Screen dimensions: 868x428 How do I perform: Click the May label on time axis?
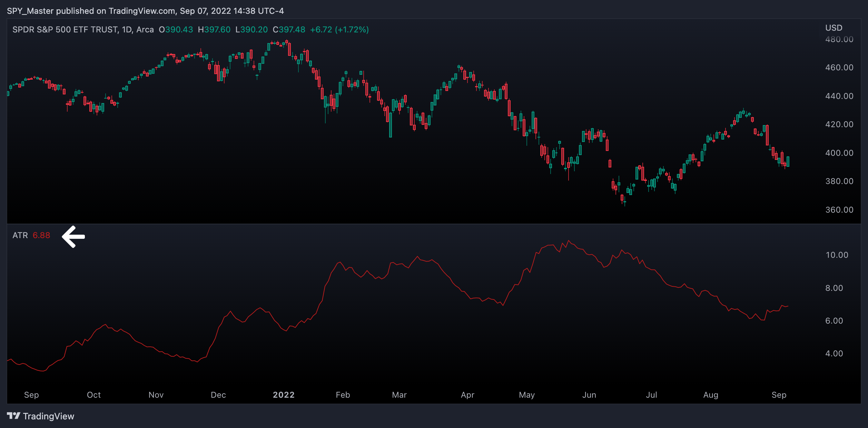527,395
